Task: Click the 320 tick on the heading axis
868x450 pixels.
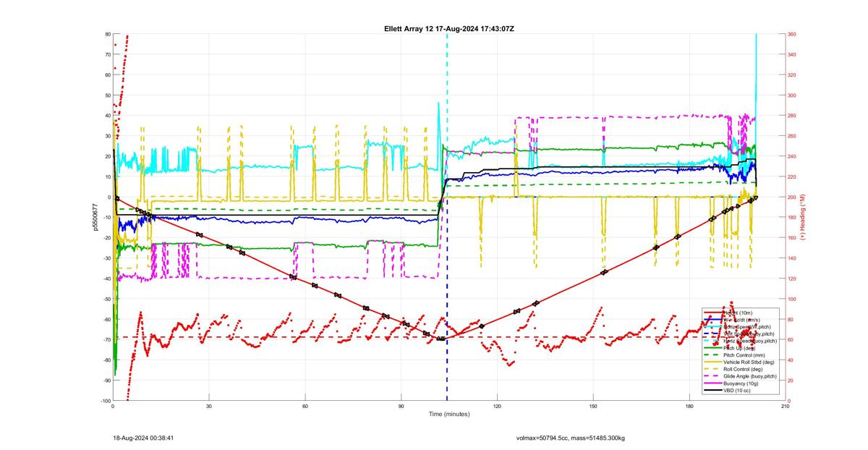Action: [793, 75]
